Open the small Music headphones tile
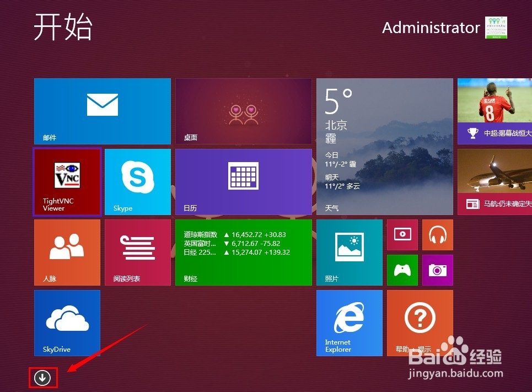This screenshot has width=532, height=392. (438, 235)
